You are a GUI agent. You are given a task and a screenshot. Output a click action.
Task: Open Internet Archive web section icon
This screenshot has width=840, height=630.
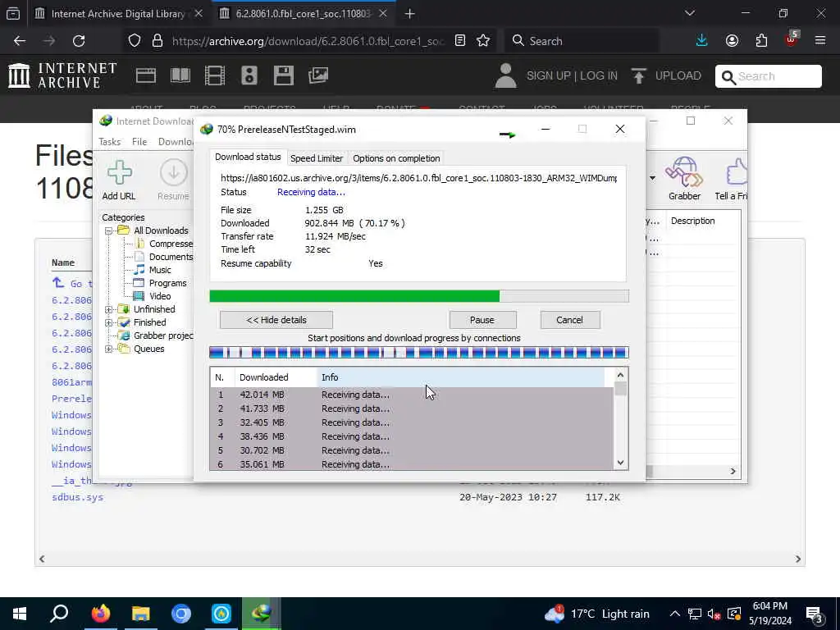click(146, 75)
